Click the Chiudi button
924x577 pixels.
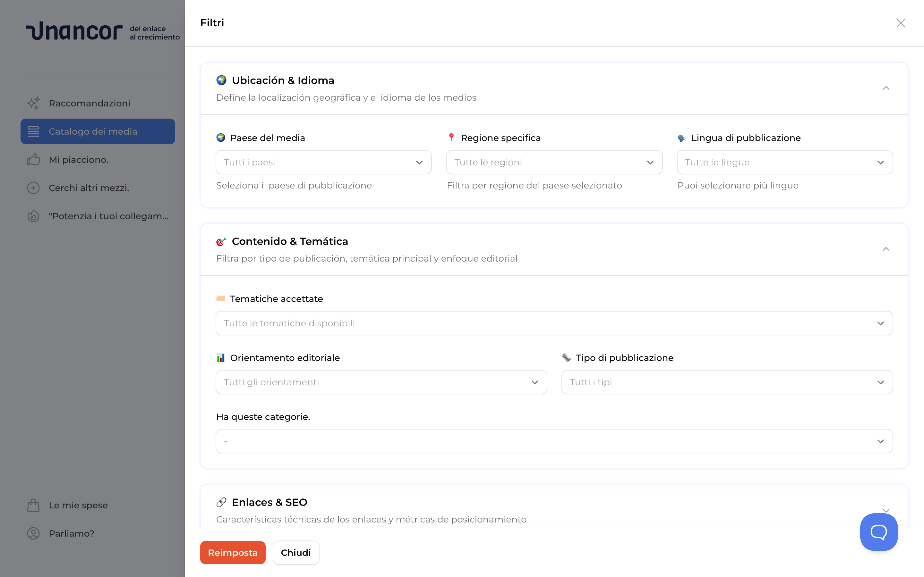pos(295,552)
